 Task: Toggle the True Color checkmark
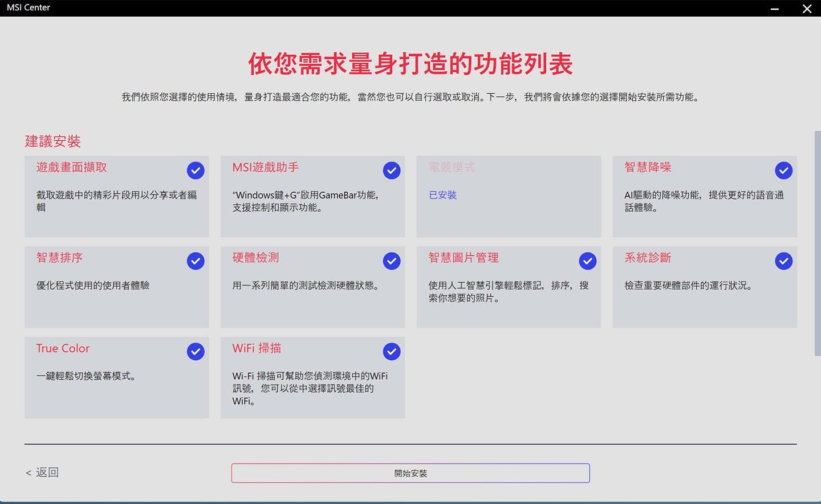tap(196, 352)
